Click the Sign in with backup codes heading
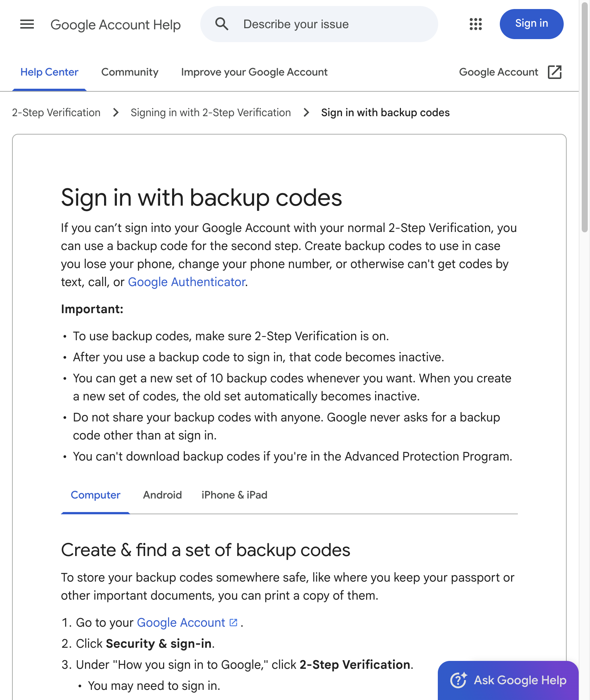The height and width of the screenshot is (700, 590). point(201,198)
